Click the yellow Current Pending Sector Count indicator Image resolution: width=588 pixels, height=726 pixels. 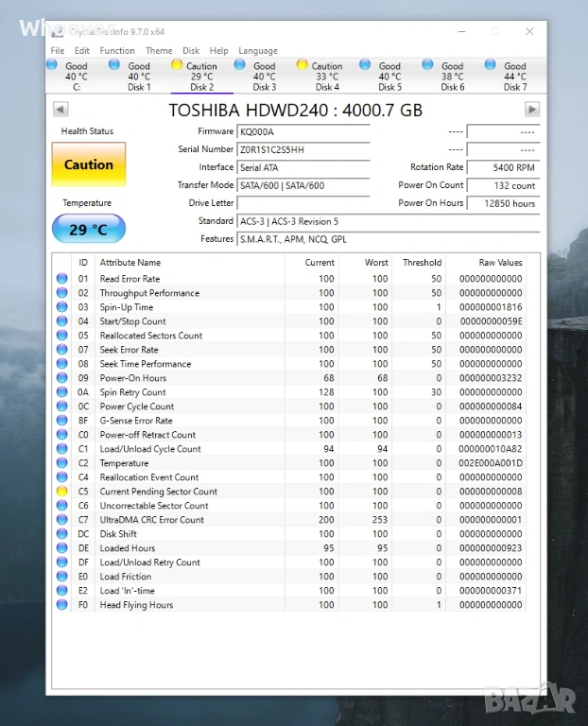(x=62, y=492)
